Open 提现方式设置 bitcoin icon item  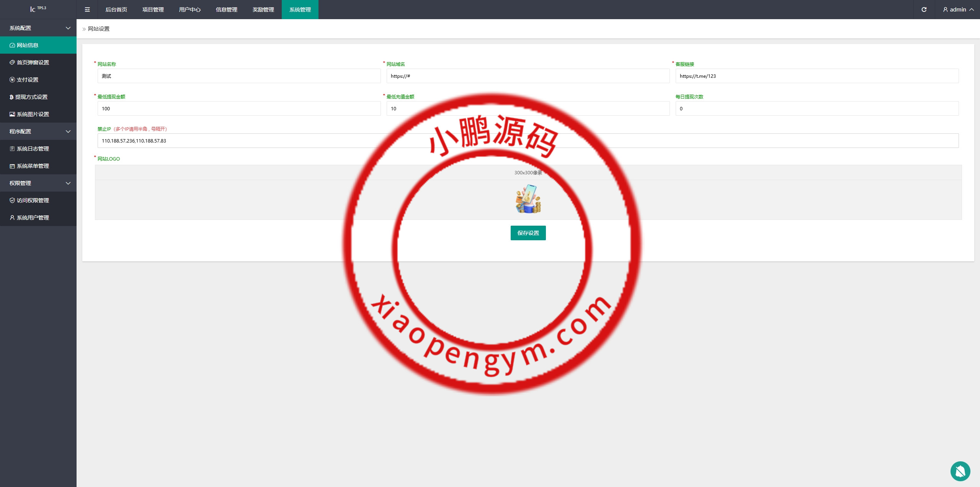coord(31,97)
